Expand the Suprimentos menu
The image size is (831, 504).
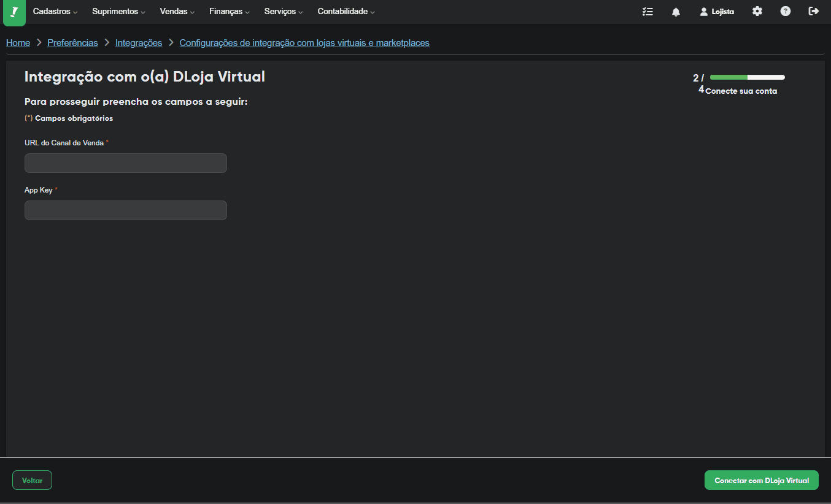click(x=119, y=12)
